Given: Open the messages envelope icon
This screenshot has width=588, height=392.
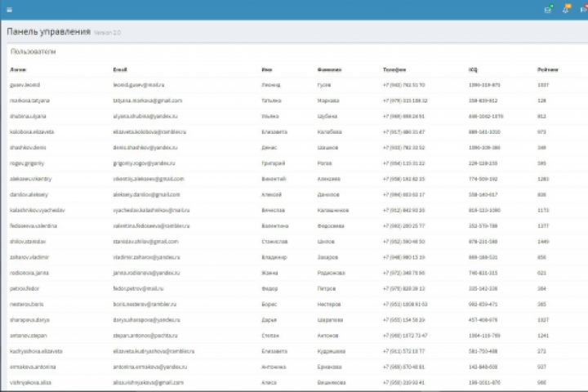Looking at the screenshot, I should (x=548, y=10).
